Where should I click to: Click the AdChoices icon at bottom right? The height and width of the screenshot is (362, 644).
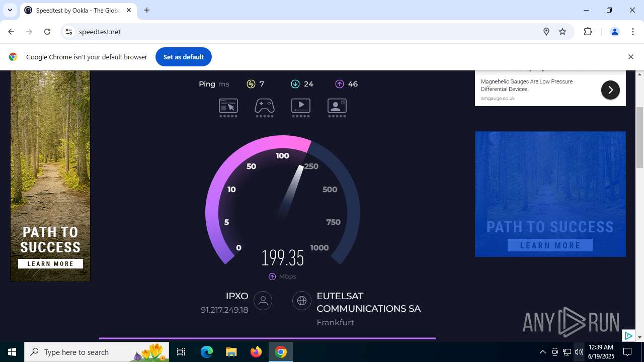(628, 336)
